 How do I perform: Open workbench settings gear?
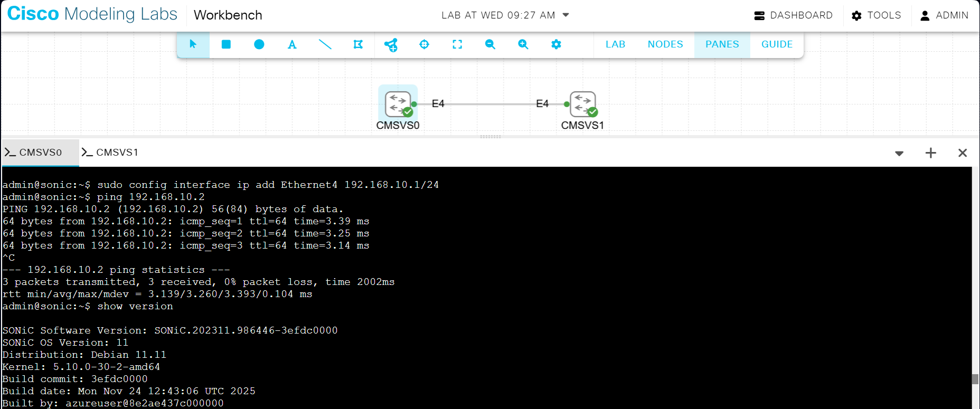[x=556, y=44]
